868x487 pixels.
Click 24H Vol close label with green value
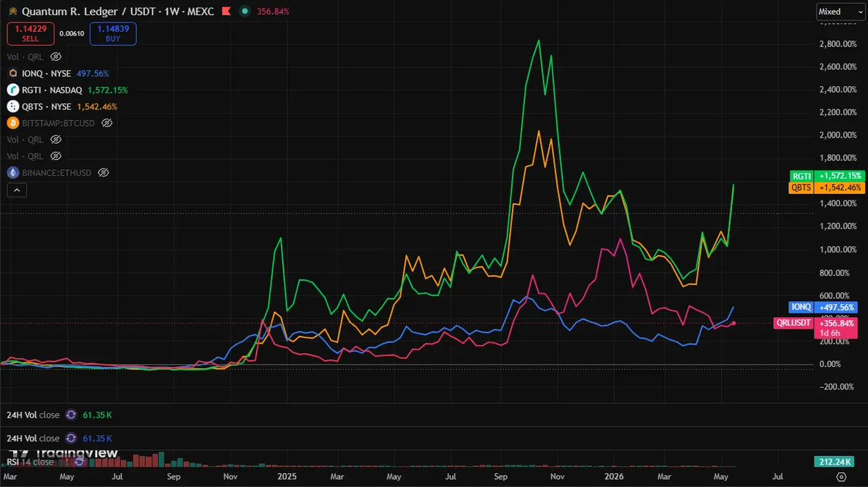click(x=33, y=415)
